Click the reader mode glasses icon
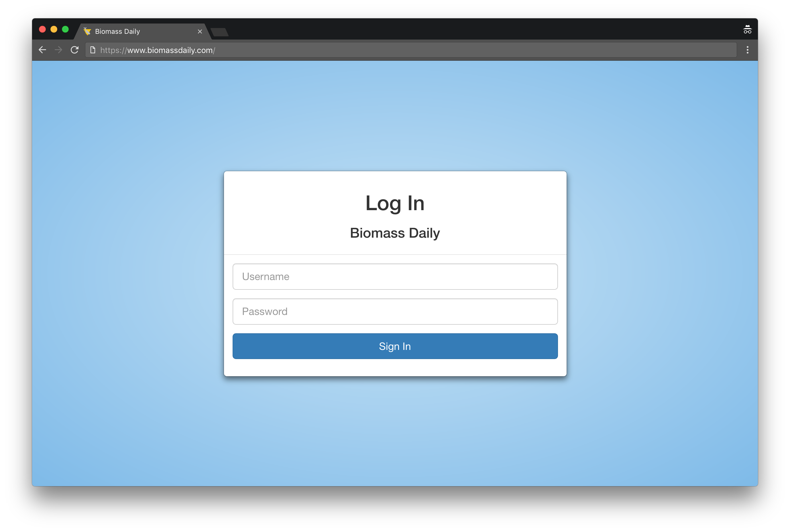 coord(747,30)
